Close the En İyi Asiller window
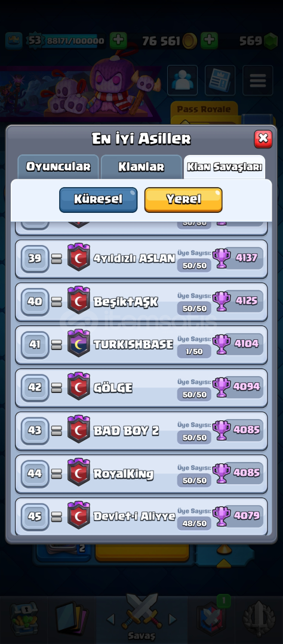 click(x=263, y=139)
